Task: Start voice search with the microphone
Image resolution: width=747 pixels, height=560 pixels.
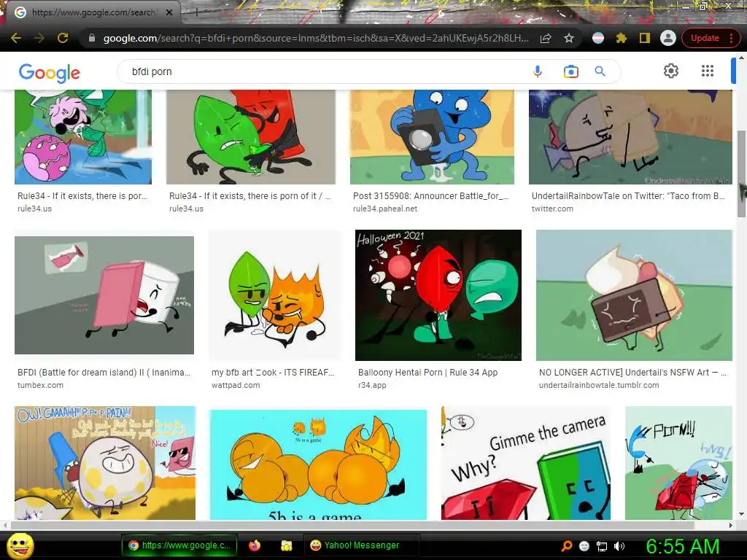Action: pos(538,71)
